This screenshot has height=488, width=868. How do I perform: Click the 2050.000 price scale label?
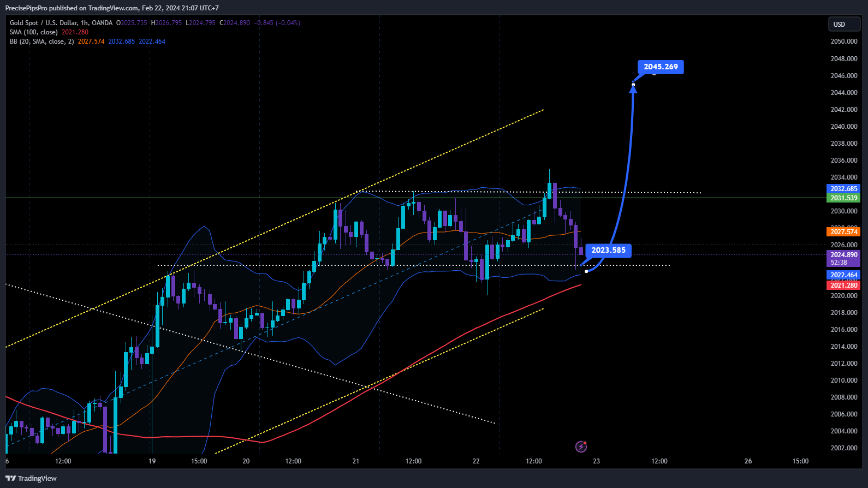click(844, 41)
